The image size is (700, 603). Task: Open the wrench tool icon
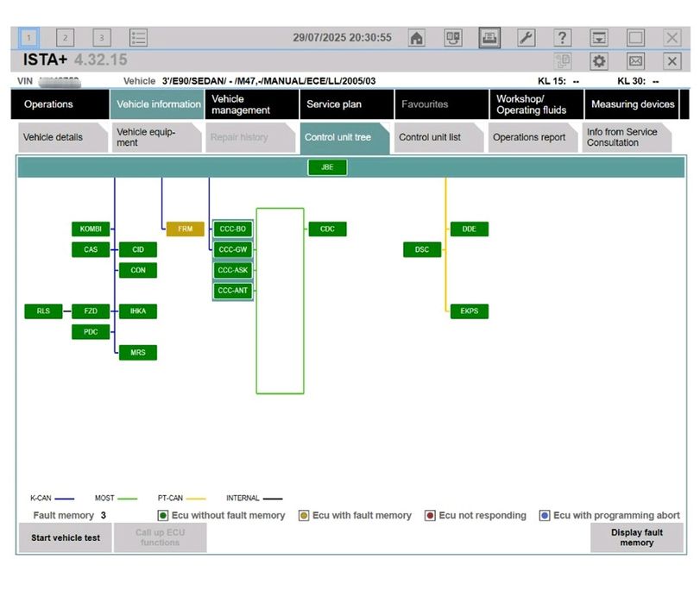click(x=527, y=37)
